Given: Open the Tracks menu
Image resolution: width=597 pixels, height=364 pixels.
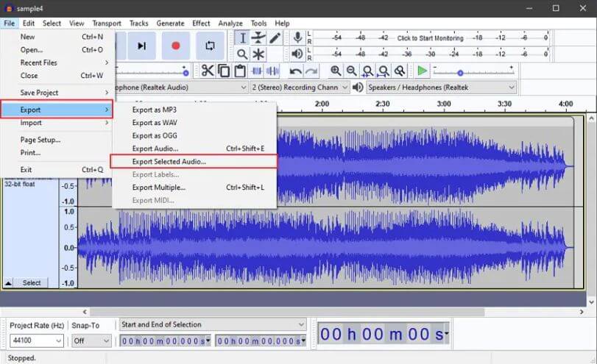Looking at the screenshot, I should click(x=138, y=24).
